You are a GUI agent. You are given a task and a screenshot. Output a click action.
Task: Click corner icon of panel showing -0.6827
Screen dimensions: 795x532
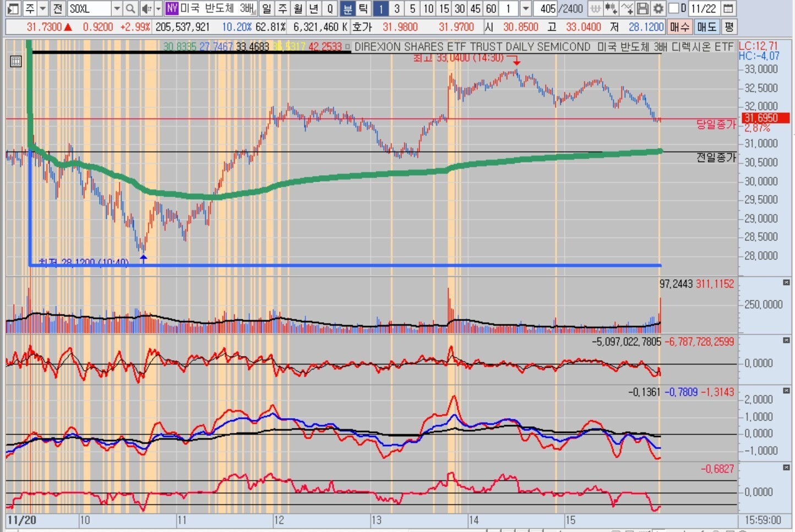(786, 467)
